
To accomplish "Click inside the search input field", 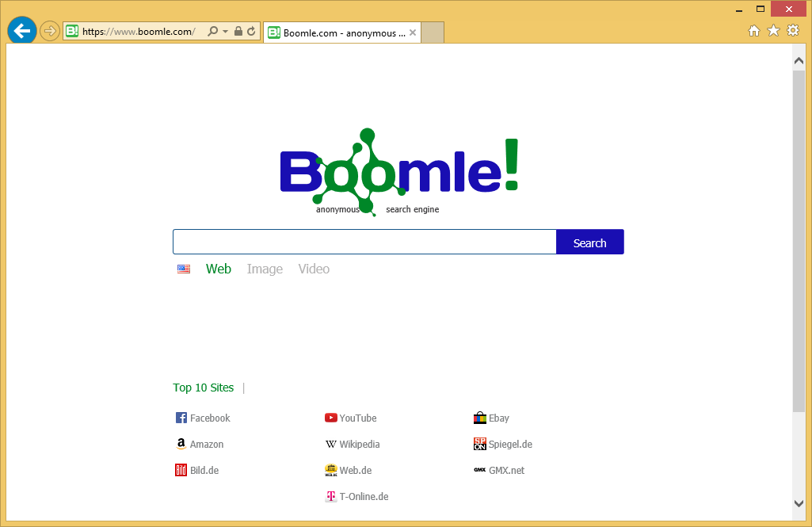I will (364, 241).
